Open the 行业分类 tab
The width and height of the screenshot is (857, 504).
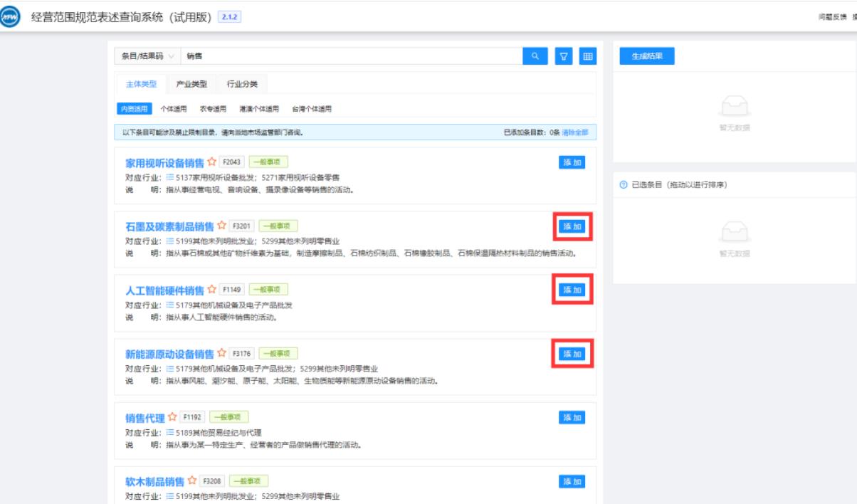tap(242, 84)
